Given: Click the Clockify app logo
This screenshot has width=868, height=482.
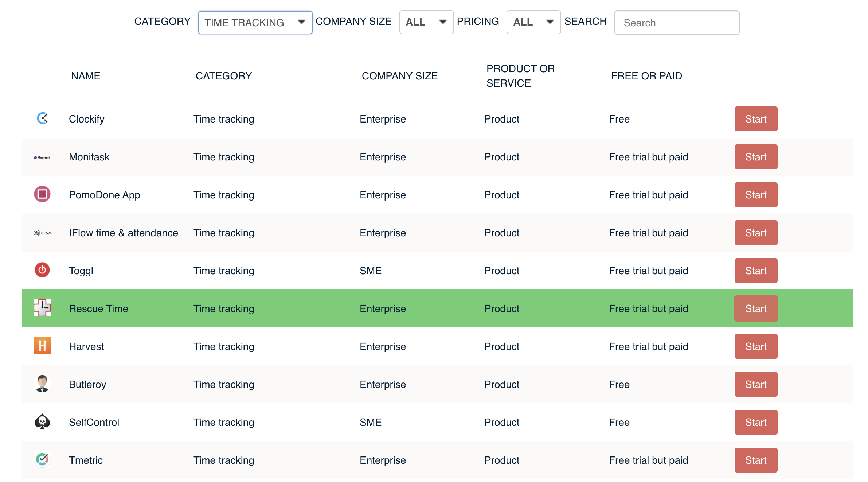Looking at the screenshot, I should (x=42, y=118).
